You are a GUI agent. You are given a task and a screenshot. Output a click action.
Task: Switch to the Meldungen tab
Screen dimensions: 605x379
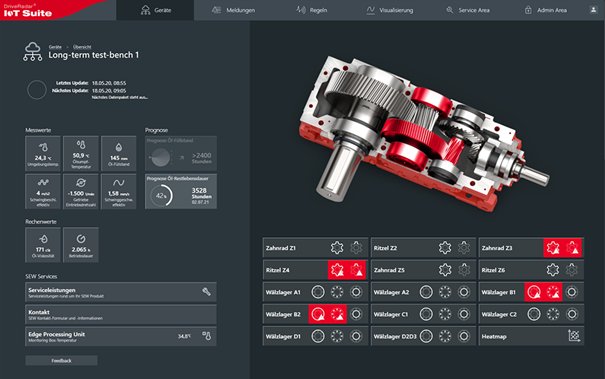point(233,10)
